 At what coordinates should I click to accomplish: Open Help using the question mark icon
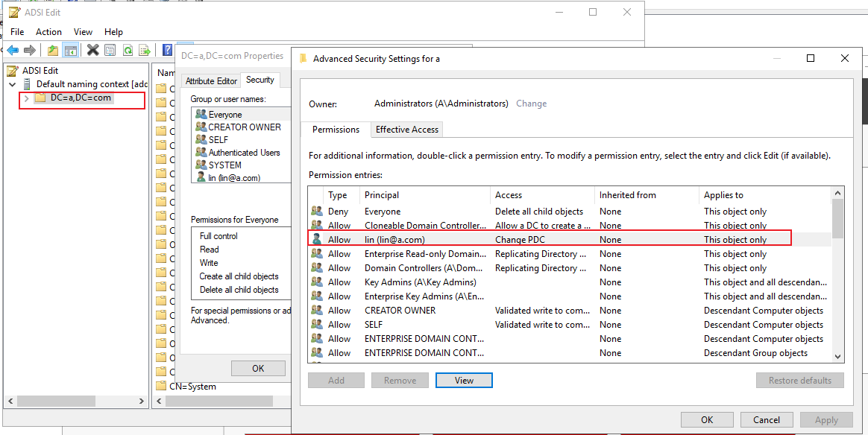click(x=166, y=49)
